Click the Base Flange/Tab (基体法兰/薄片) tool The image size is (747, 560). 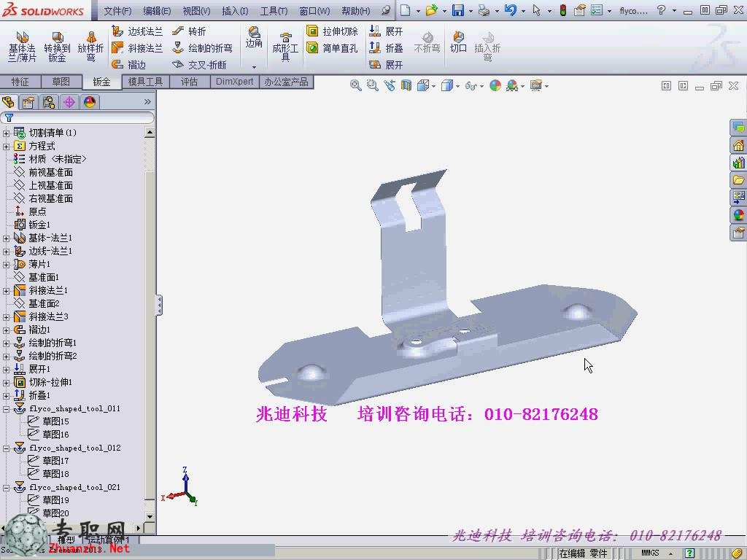point(22,47)
